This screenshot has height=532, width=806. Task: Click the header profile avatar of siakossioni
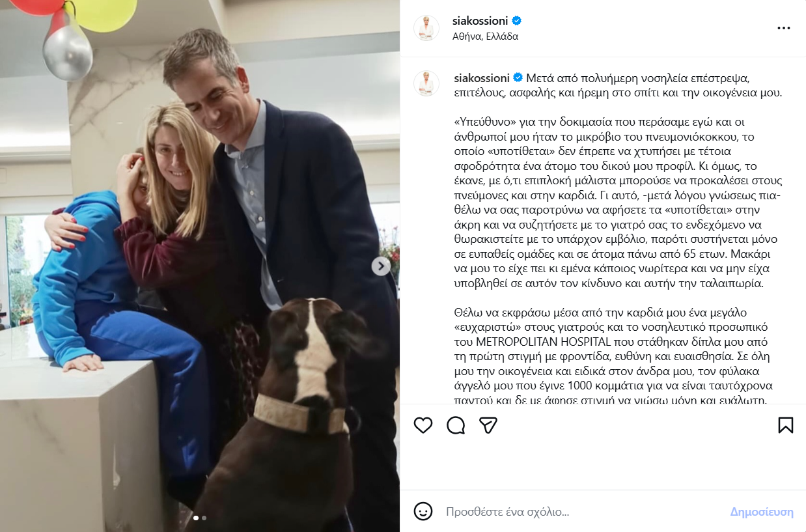pyautogui.click(x=426, y=28)
